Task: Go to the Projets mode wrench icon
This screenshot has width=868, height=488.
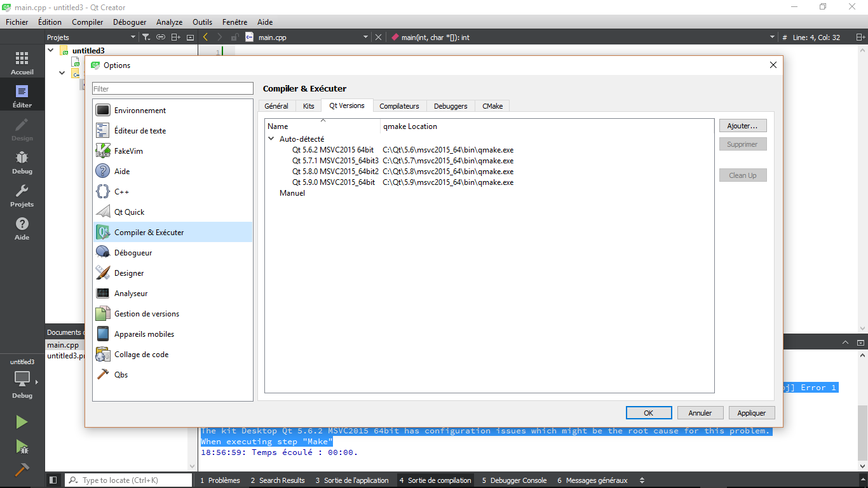Action: (22, 195)
